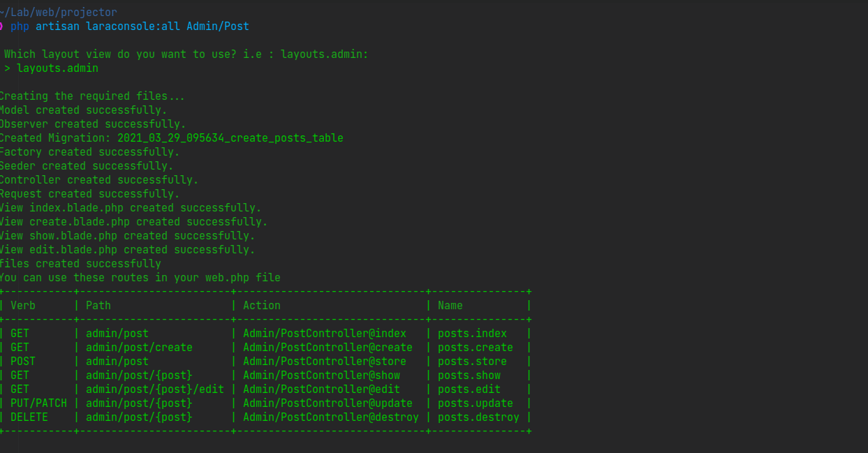The image size is (868, 453).
Task: Click the Path column header
Action: coord(98,306)
